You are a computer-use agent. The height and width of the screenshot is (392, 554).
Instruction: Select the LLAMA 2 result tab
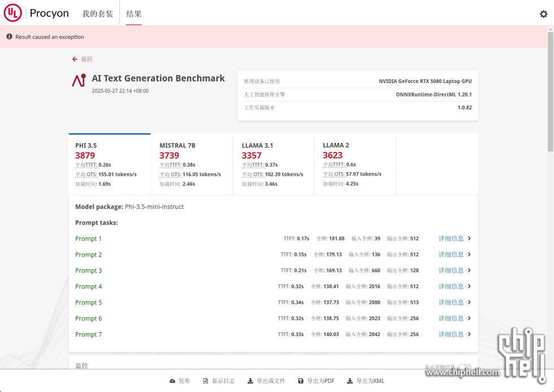click(355, 164)
